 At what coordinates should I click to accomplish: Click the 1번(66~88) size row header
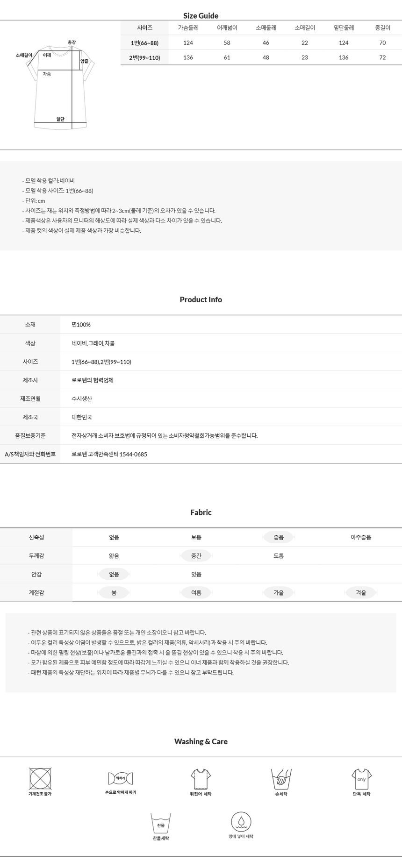click(144, 43)
